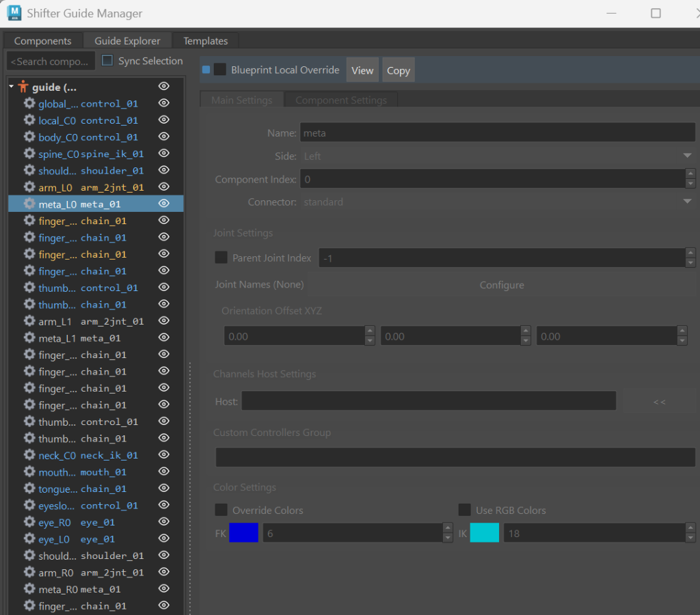
Task: Click the Maya app icon in title bar
Action: 14,13
